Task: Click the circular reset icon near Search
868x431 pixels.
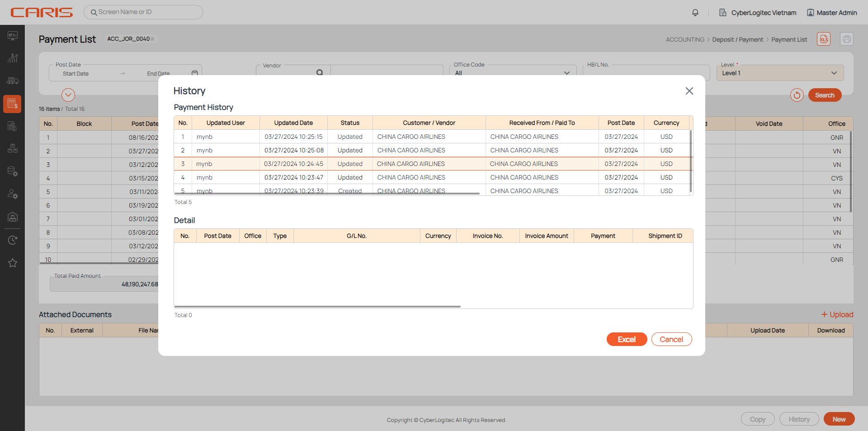Action: 797,95
